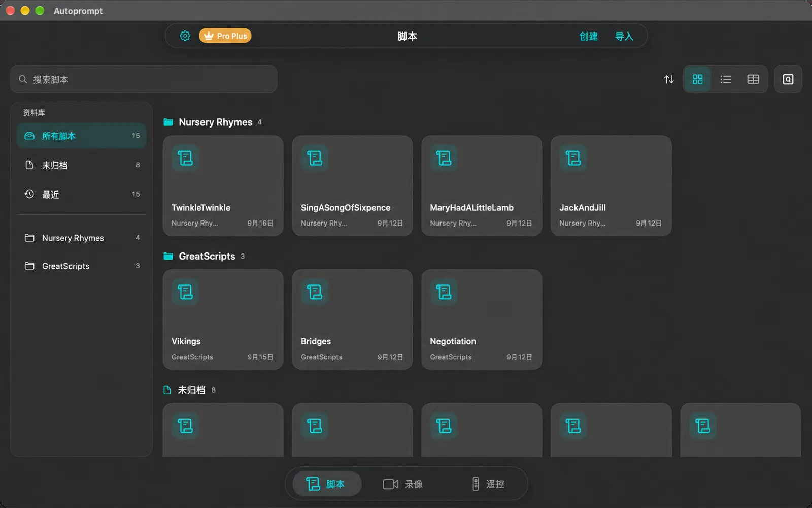Image resolution: width=812 pixels, height=508 pixels.
Task: Click the Negotiation script icon
Action: pyautogui.click(x=444, y=292)
